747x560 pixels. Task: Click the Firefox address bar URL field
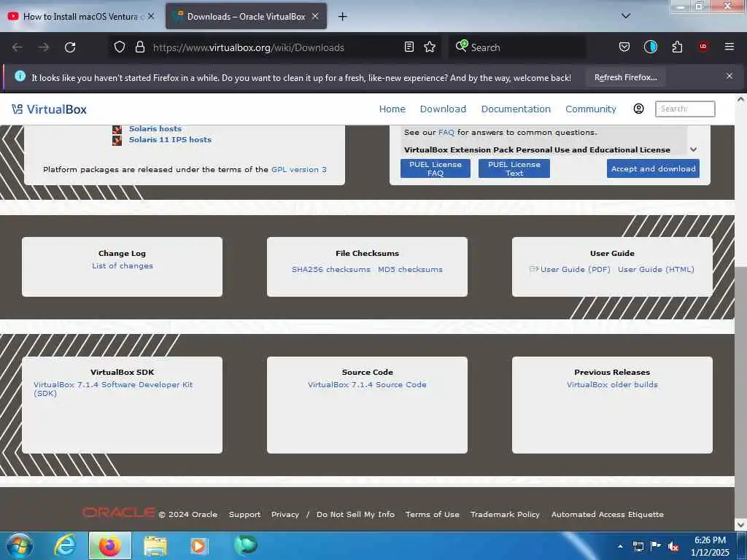click(274, 47)
